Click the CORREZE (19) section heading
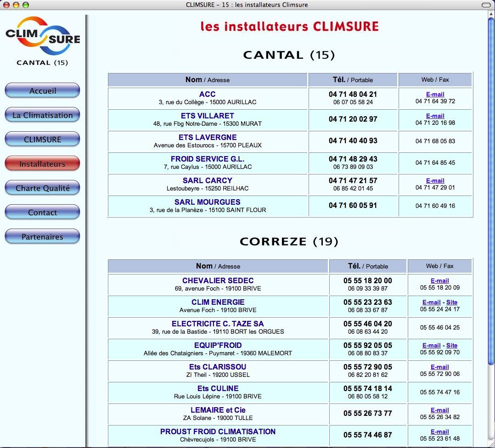This screenshot has height=448, width=495. pyautogui.click(x=289, y=241)
